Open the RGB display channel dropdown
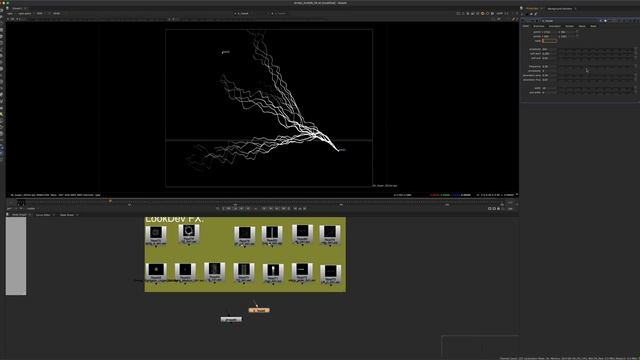The width and height of the screenshot is (640, 360). 40,13
